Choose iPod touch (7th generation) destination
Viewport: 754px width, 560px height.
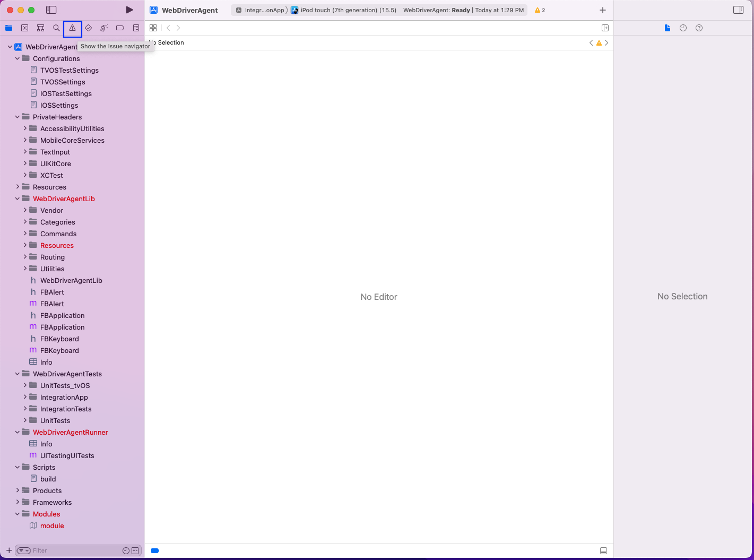pyautogui.click(x=344, y=10)
